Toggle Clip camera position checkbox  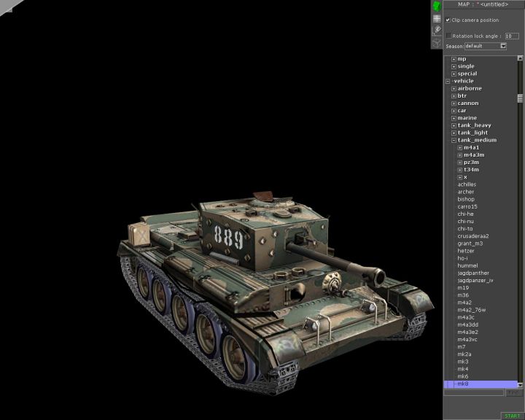pyautogui.click(x=448, y=20)
